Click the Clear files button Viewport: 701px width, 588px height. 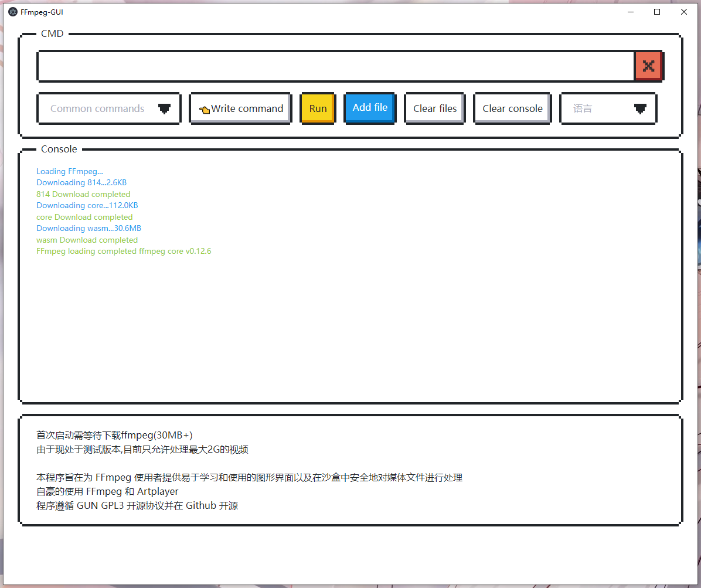[434, 108]
